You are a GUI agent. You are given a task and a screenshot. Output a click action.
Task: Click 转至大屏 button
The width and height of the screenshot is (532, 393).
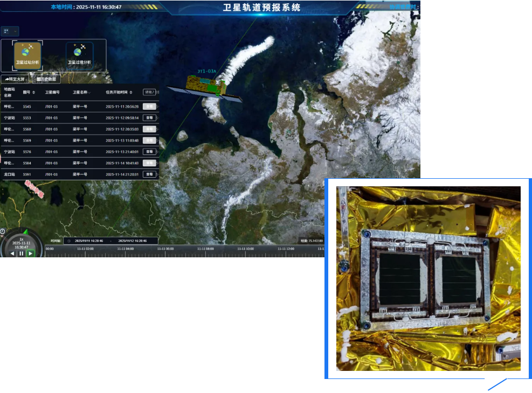pyautogui.click(x=15, y=79)
